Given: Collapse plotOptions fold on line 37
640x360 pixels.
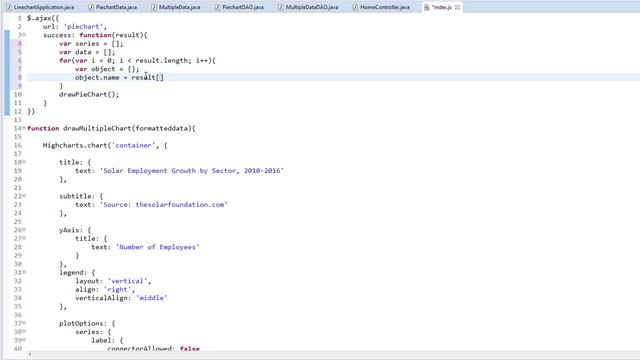Looking at the screenshot, I should (24, 323).
